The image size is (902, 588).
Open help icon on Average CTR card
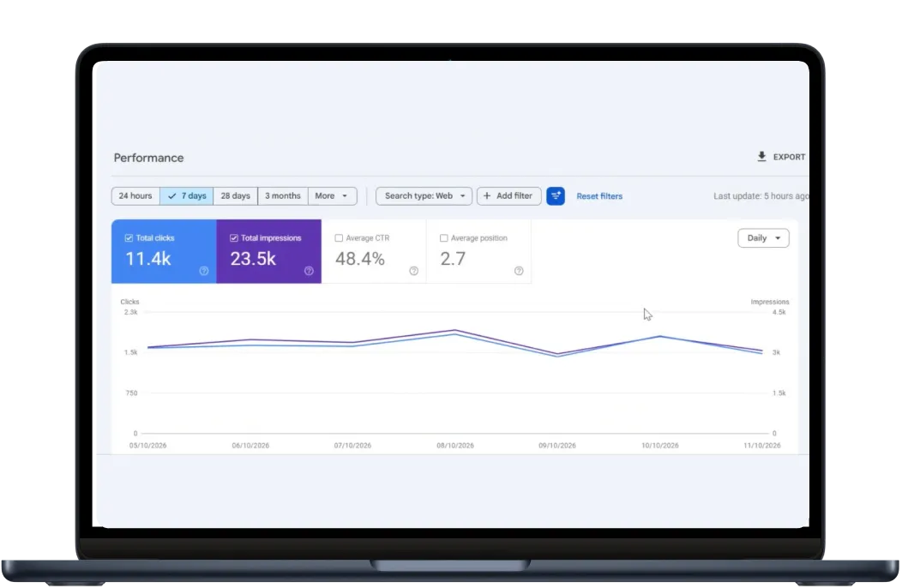[x=413, y=271]
